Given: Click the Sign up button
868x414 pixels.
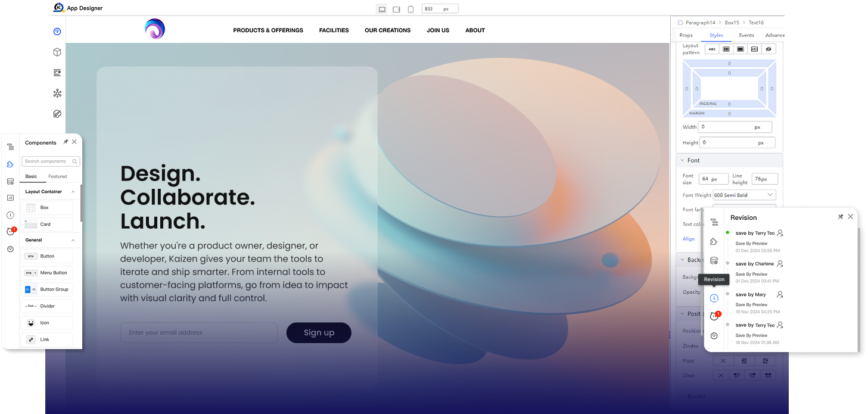Looking at the screenshot, I should coord(319,332).
